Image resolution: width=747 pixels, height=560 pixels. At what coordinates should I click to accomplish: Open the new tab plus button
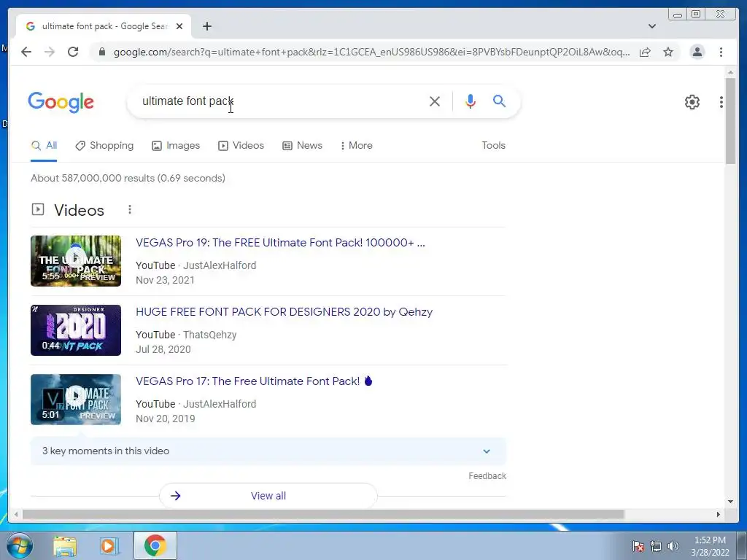pos(206,26)
